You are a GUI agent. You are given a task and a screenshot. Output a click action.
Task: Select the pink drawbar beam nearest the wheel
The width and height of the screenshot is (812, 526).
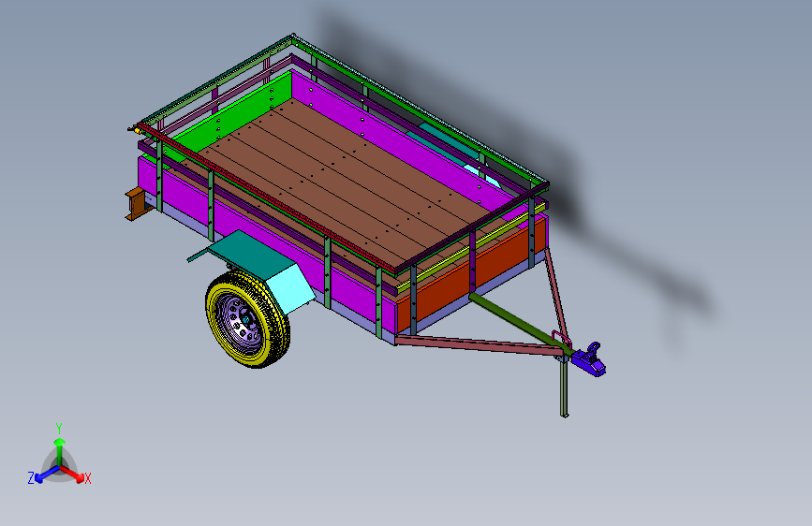(479, 344)
